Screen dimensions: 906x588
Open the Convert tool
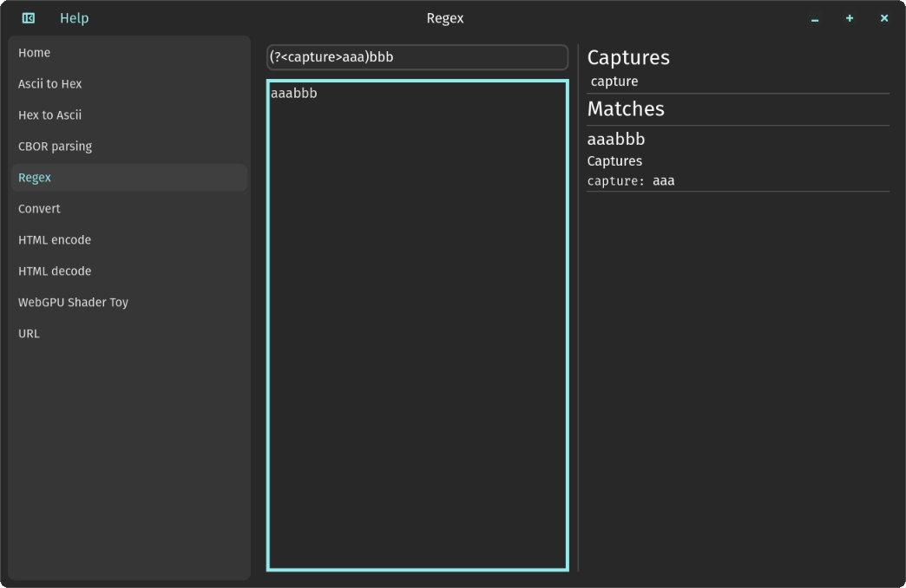point(129,208)
